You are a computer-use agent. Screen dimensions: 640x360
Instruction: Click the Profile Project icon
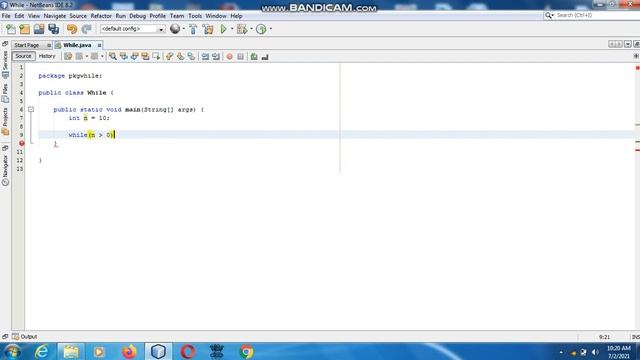pyautogui.click(x=261, y=29)
